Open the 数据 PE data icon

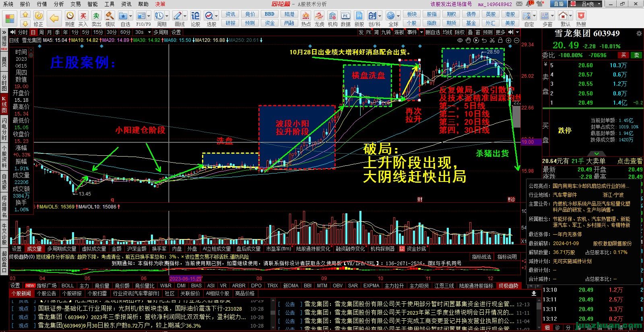coord(345,16)
